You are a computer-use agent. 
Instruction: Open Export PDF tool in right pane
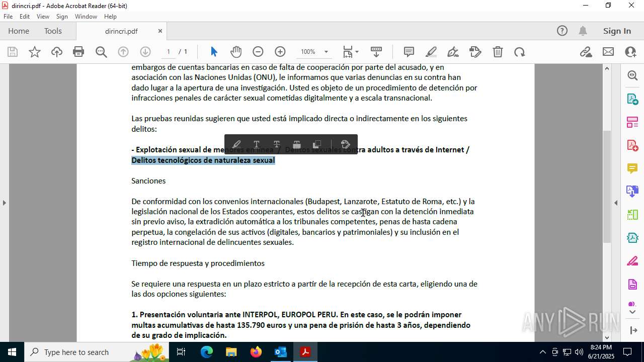pos(632,99)
